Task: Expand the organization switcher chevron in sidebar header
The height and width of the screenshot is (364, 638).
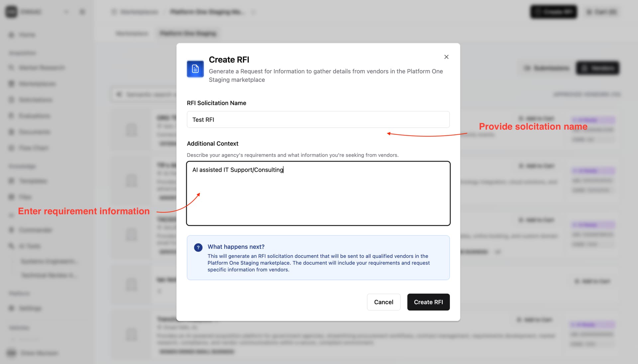Action: click(66, 12)
